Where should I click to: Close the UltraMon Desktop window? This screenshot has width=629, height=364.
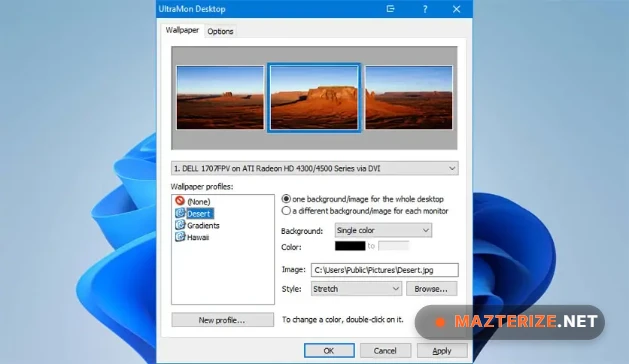point(457,9)
